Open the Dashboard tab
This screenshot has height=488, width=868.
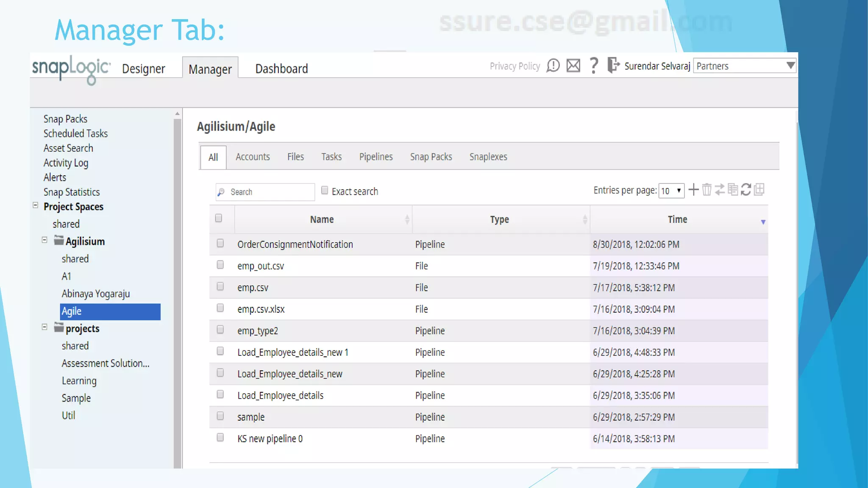(281, 69)
